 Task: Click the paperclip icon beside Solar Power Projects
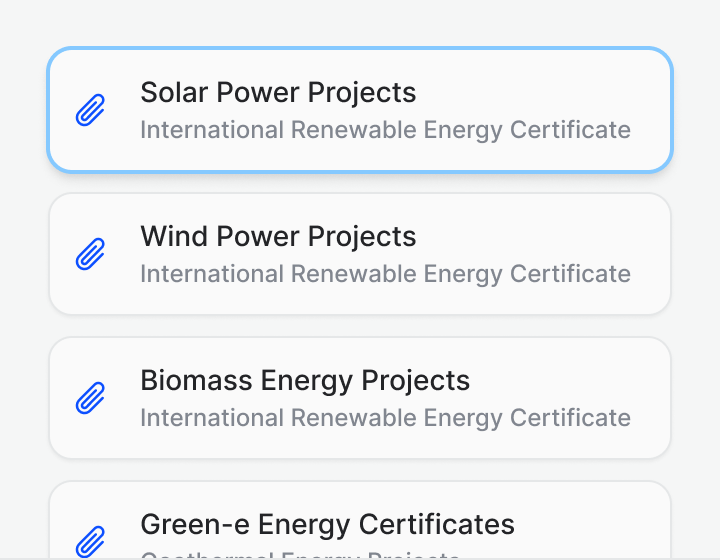91,110
